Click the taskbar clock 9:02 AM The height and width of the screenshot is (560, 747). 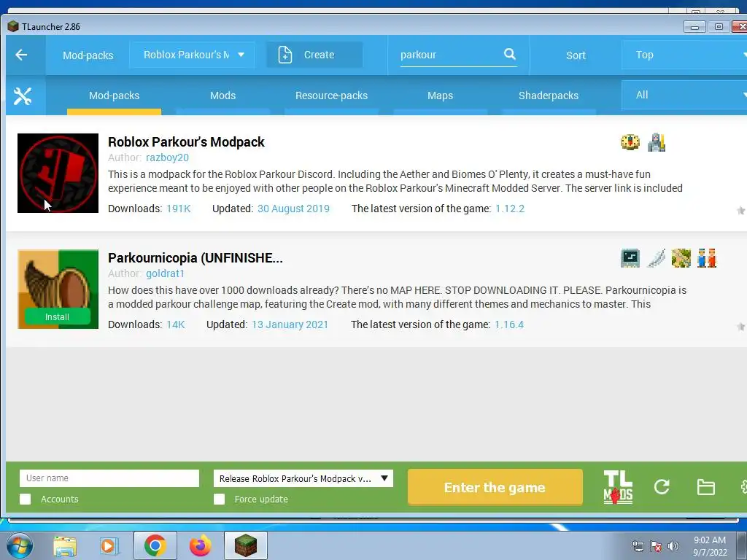coord(709,540)
